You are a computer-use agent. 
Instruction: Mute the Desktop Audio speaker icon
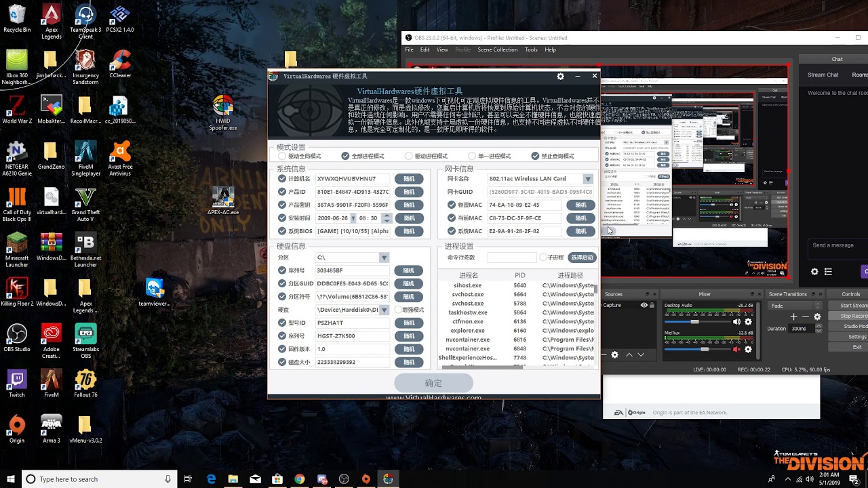[x=736, y=322]
